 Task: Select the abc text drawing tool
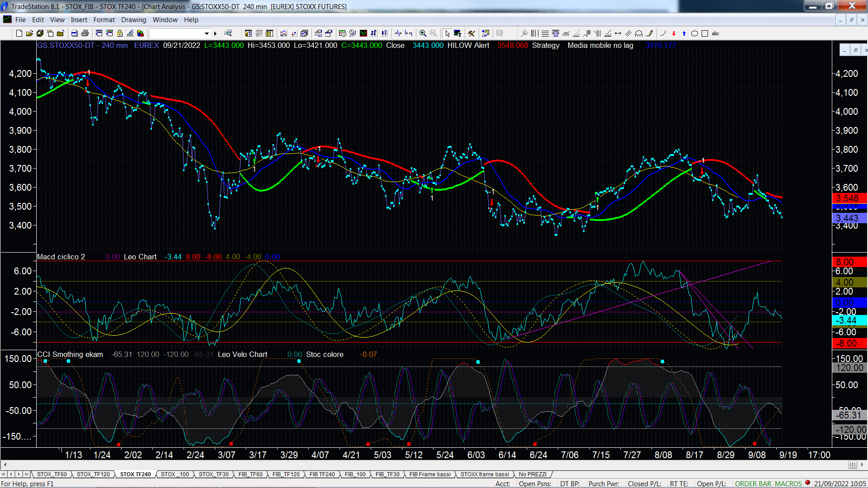(x=715, y=33)
